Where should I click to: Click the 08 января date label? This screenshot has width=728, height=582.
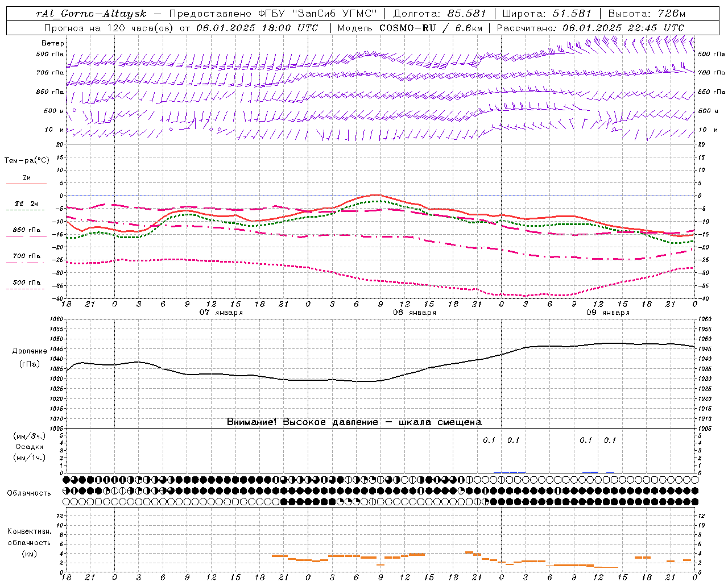[x=415, y=313]
